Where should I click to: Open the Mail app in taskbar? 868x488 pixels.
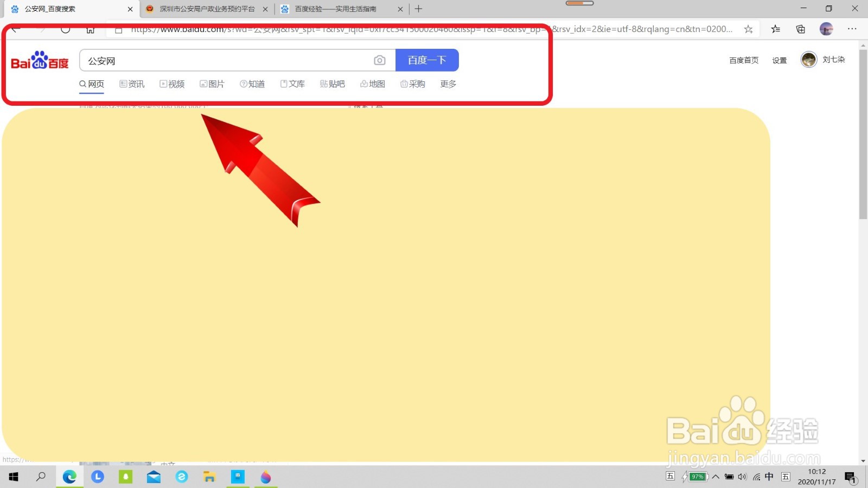(x=154, y=477)
